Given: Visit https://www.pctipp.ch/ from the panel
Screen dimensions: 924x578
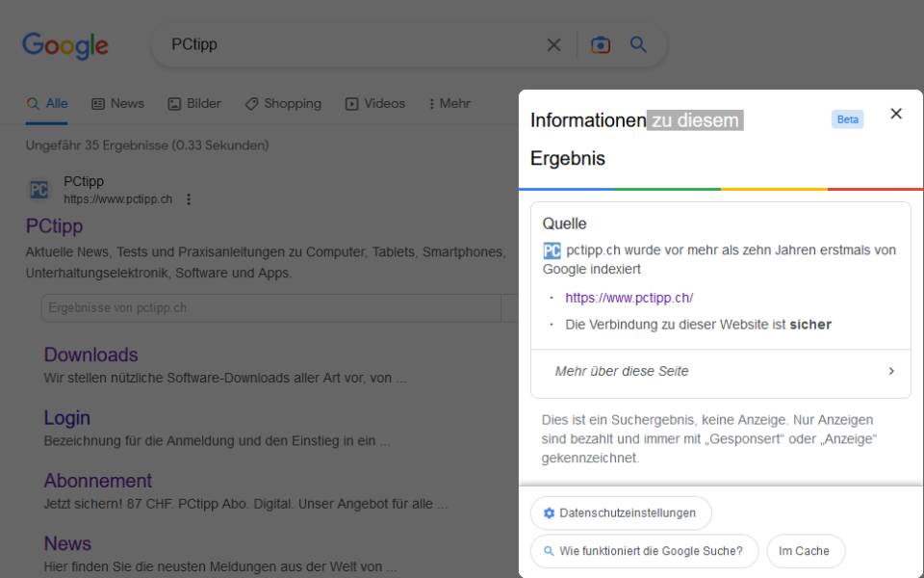Looking at the screenshot, I should (x=631, y=299).
